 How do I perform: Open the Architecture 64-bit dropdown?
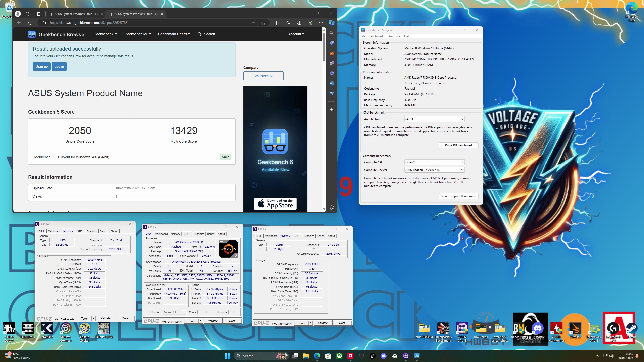point(434,119)
